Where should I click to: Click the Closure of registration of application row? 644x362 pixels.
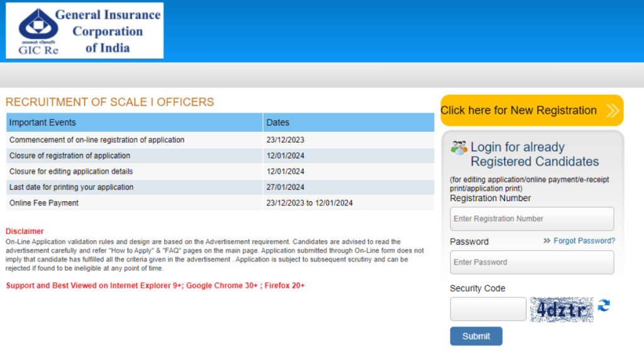(70, 156)
